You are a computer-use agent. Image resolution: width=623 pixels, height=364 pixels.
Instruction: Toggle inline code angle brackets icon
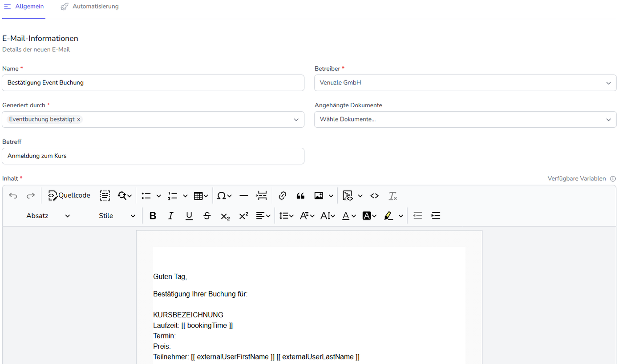pyautogui.click(x=375, y=196)
